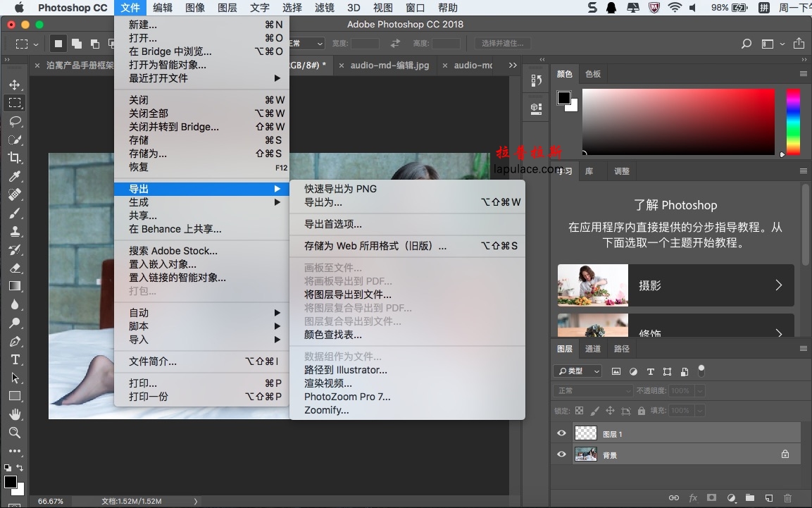The width and height of the screenshot is (812, 508).
Task: Toggle pixel layer filter button
Action: pyautogui.click(x=616, y=371)
